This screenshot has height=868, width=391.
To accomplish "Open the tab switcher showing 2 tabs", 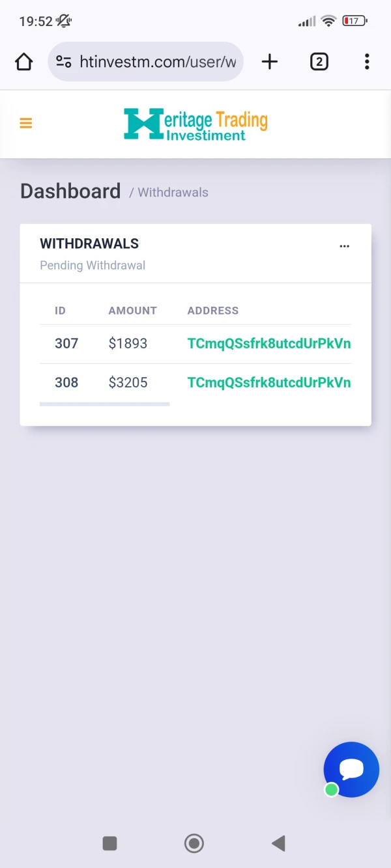I will 319,62.
